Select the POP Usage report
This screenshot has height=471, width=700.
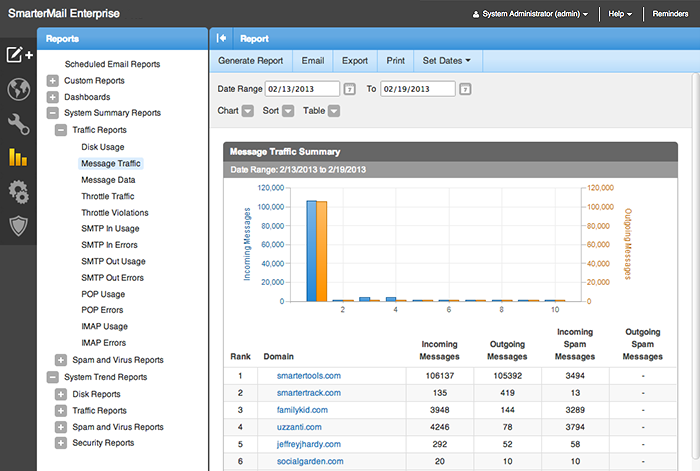103,294
